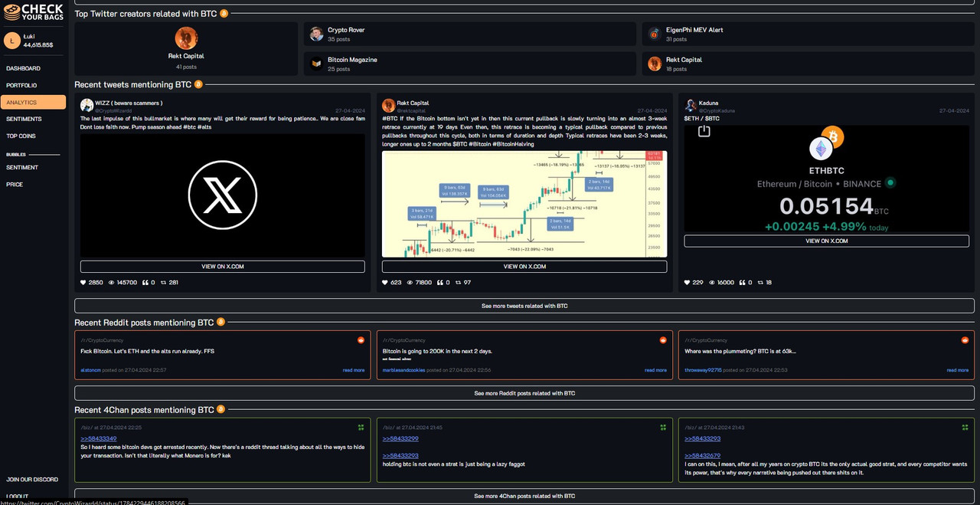Select the Analytics sidebar item
The width and height of the screenshot is (980, 505).
pyautogui.click(x=33, y=102)
